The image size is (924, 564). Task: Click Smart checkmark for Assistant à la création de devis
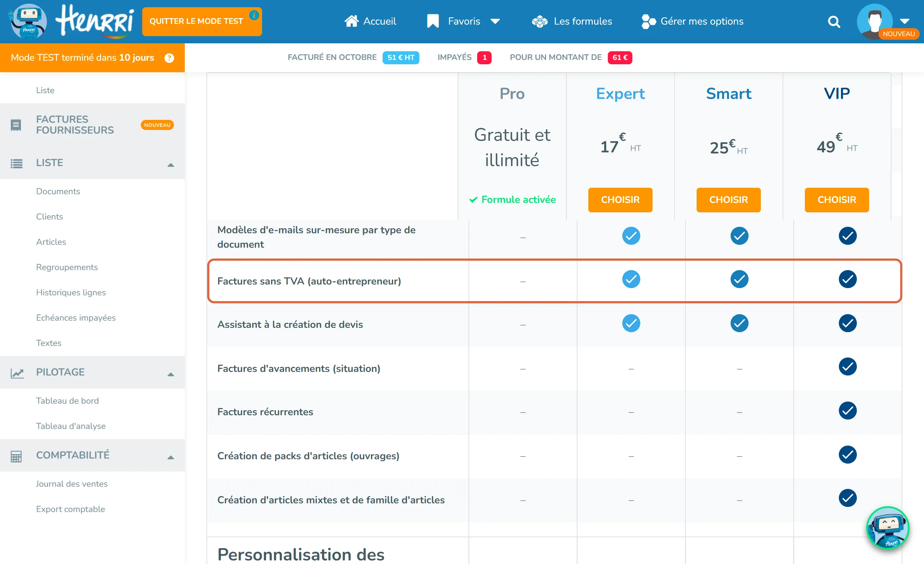coord(739,323)
